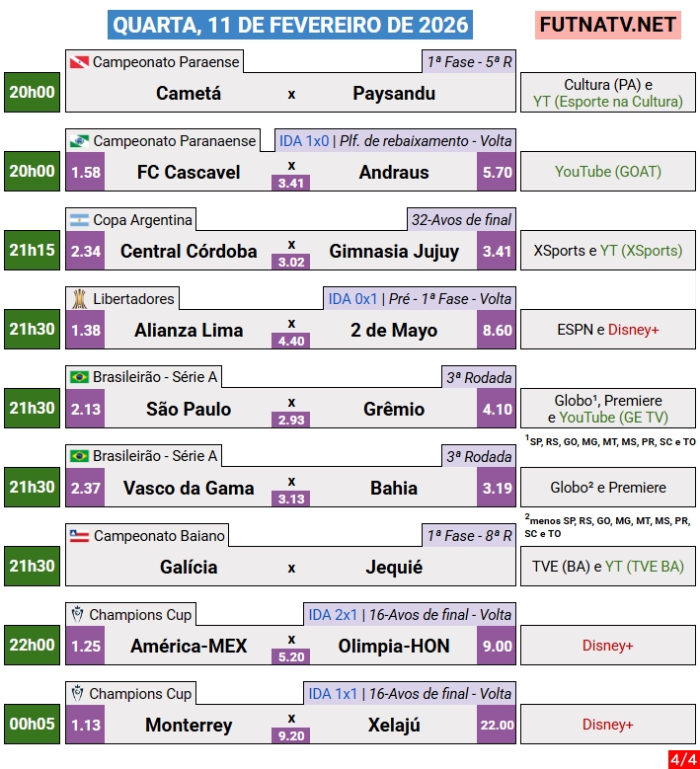Click the Libertadores trophy icon
The height and width of the screenshot is (769, 700).
pos(79,298)
